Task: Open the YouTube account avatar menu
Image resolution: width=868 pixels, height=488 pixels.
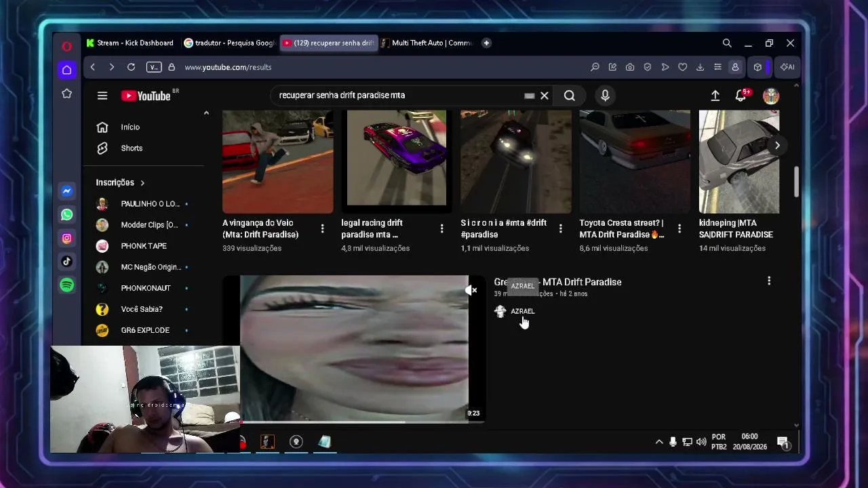Action: 771,96
